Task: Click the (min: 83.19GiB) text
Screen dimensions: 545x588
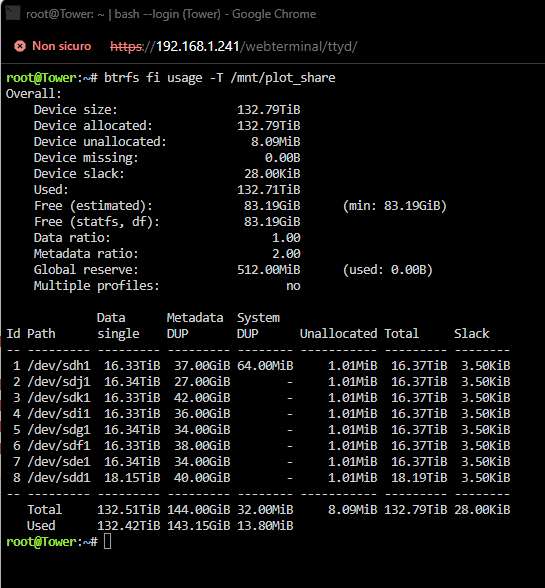Action: pos(395,206)
